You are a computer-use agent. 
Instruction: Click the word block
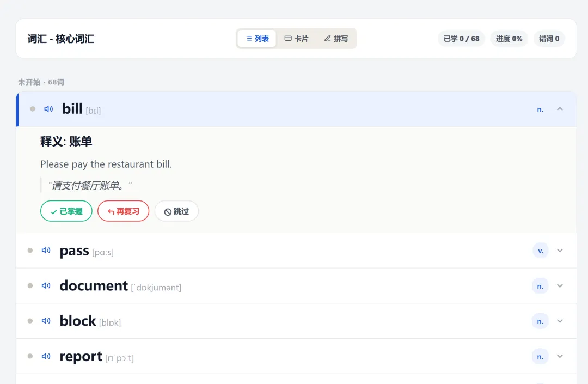pyautogui.click(x=78, y=321)
